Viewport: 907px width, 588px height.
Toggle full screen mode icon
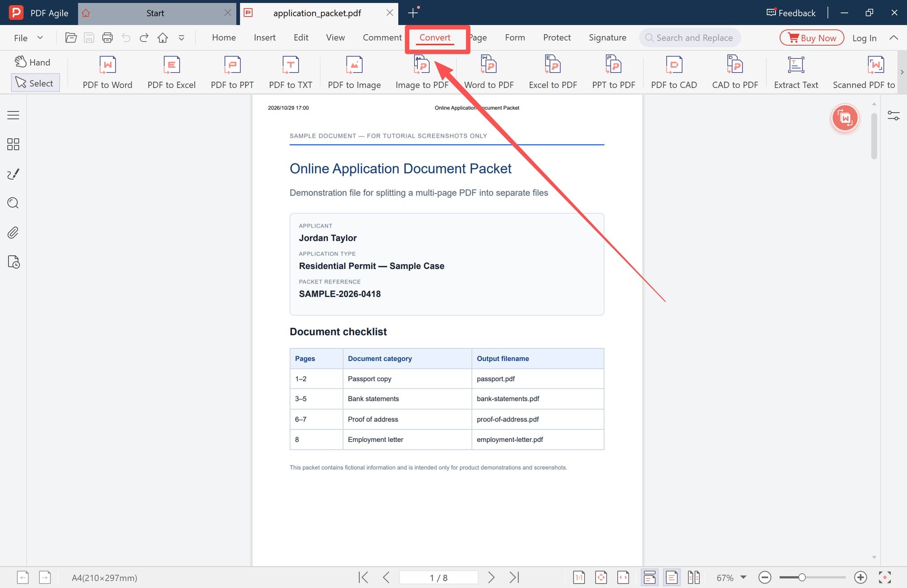885,577
